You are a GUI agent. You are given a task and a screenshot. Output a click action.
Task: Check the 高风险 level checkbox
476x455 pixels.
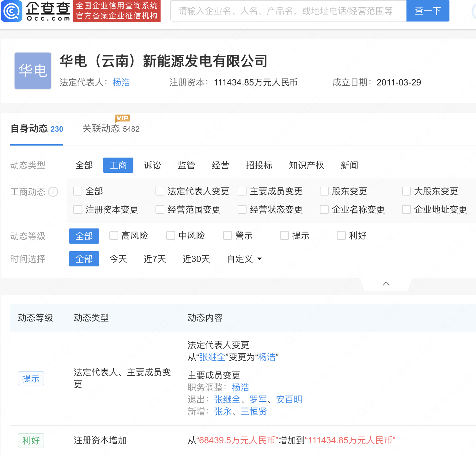114,235
